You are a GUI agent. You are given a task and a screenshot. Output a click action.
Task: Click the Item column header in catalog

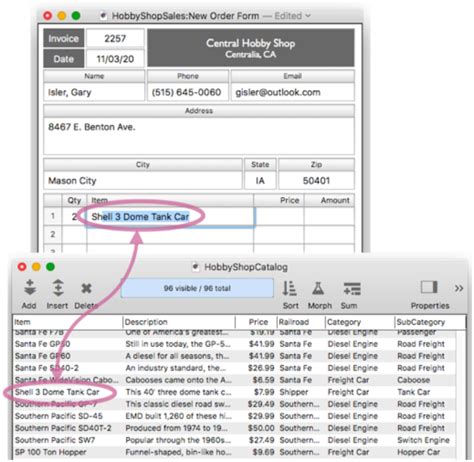(x=68, y=322)
